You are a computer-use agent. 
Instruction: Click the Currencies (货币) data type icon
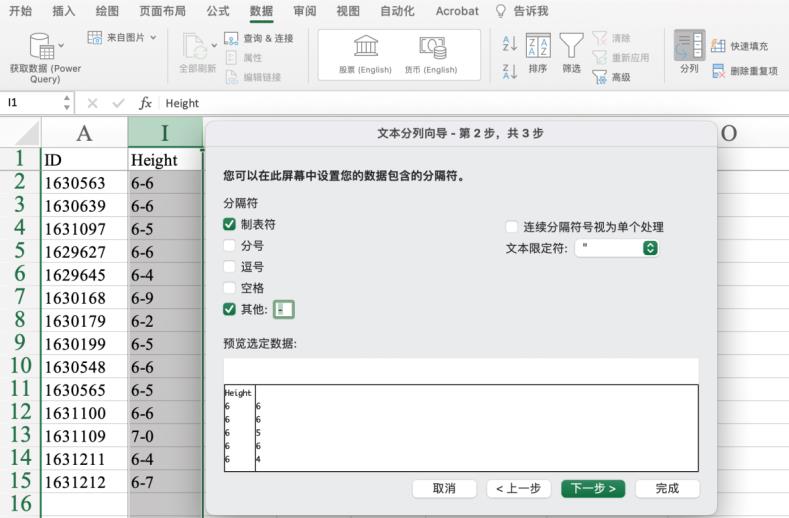(431, 47)
